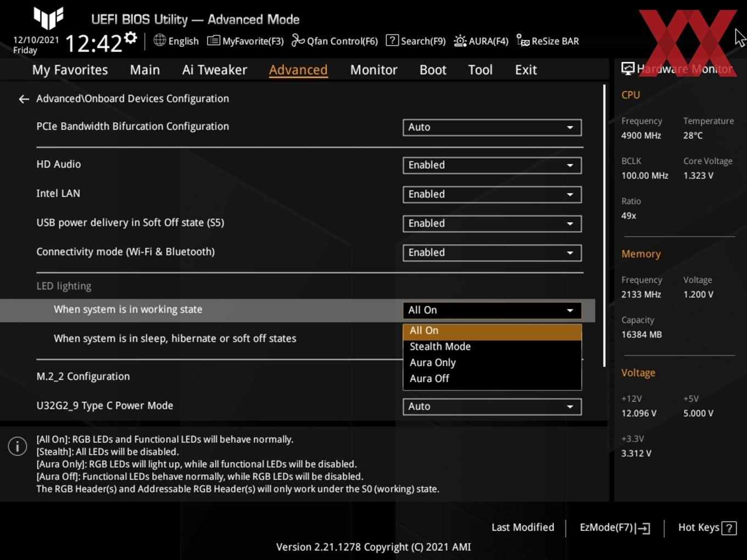
Task: Toggle ReSize BAR icon
Action: pyautogui.click(x=523, y=41)
